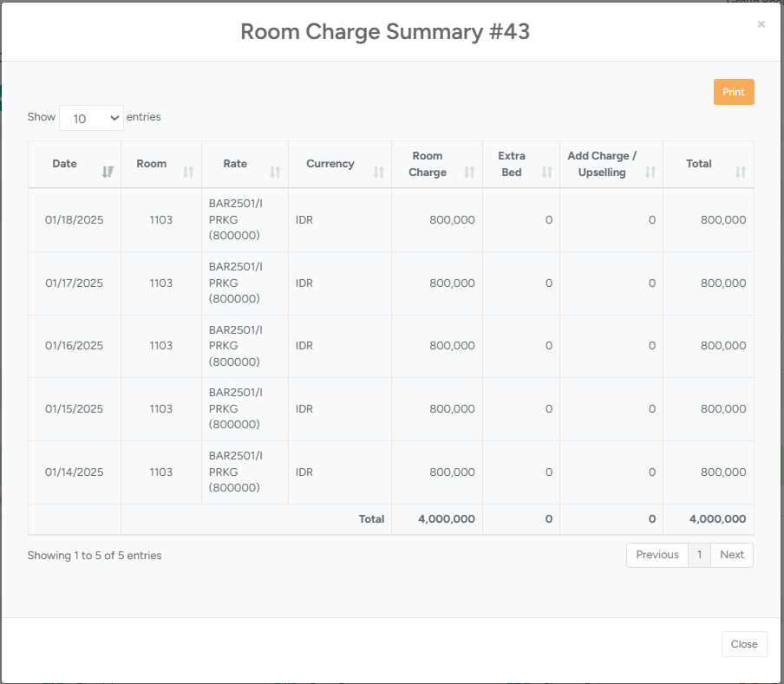Close modal with the X icon
This screenshot has height=684, width=784.
pyautogui.click(x=761, y=24)
